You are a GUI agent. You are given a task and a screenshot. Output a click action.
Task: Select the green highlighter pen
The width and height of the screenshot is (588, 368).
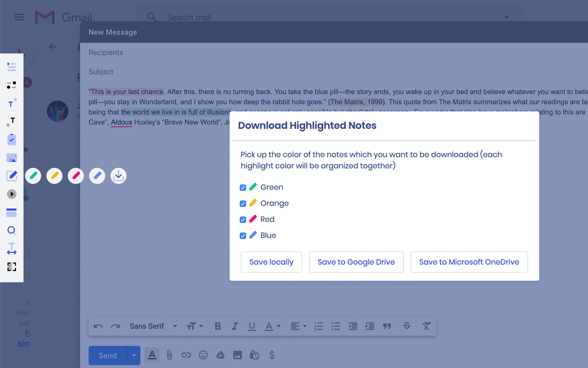[33, 175]
